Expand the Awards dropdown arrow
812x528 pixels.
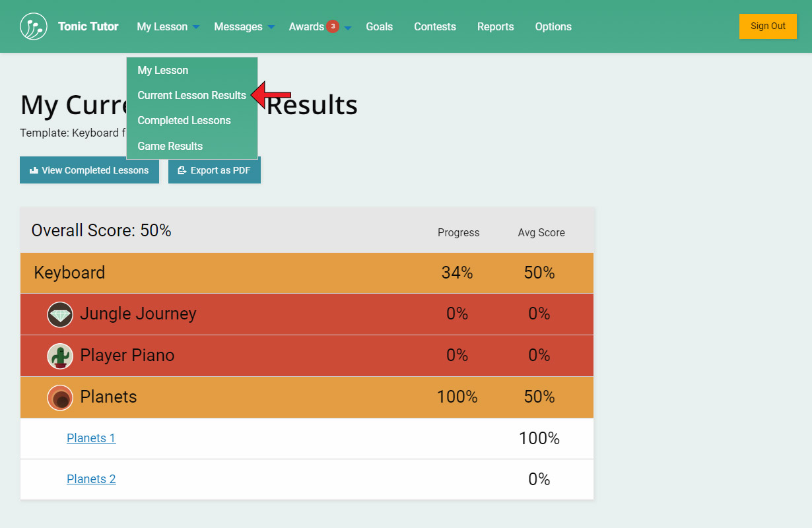[348, 28]
